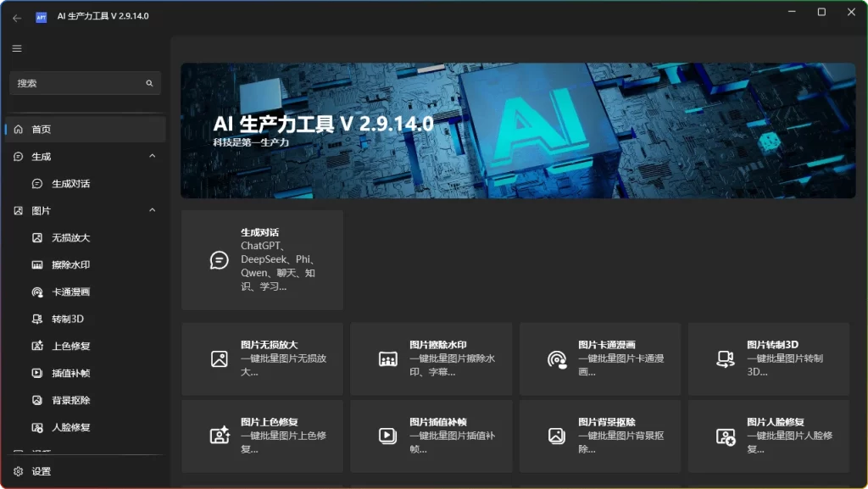Open 插值补帧 in the sidebar
This screenshot has width=868, height=489.
[x=86, y=374]
